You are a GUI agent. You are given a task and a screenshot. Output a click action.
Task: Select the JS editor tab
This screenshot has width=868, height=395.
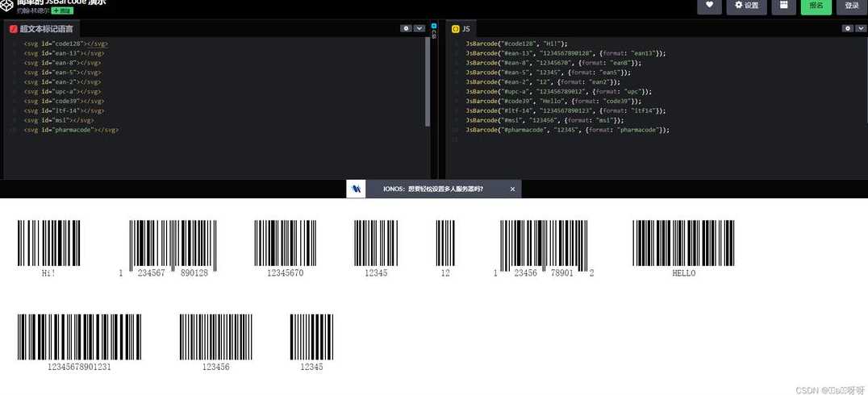(461, 29)
